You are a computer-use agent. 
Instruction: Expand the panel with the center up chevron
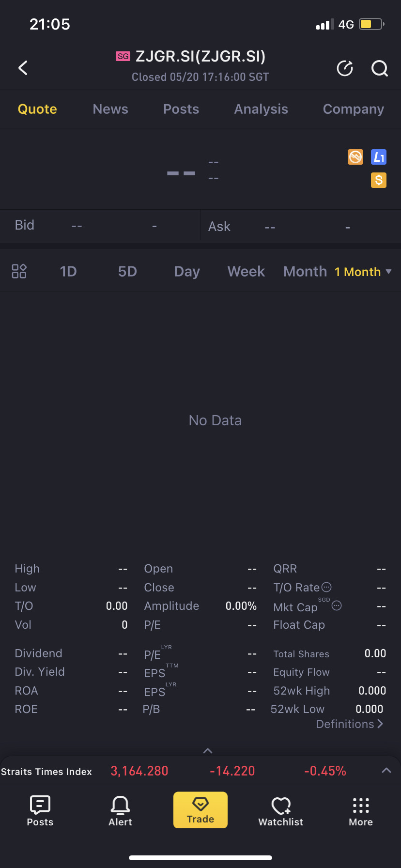tap(208, 751)
